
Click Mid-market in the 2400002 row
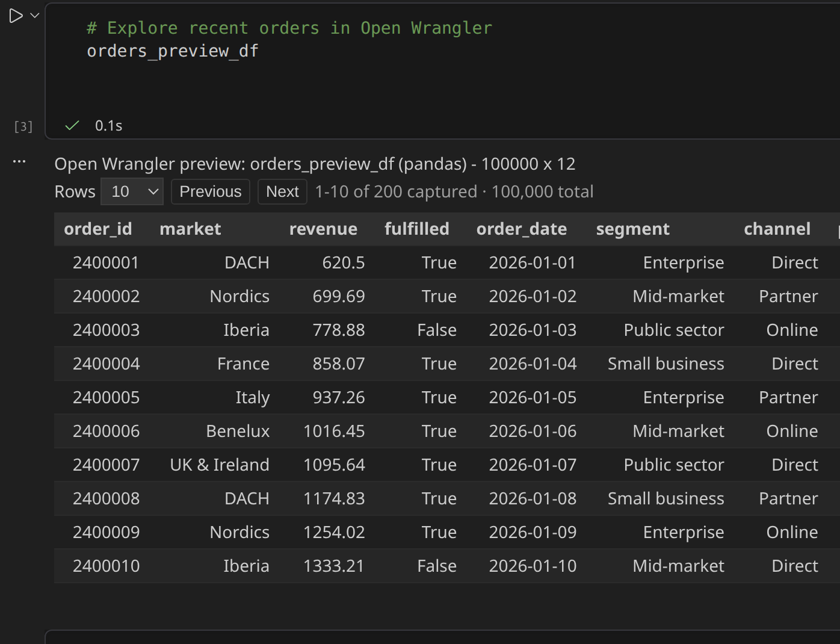pos(679,296)
